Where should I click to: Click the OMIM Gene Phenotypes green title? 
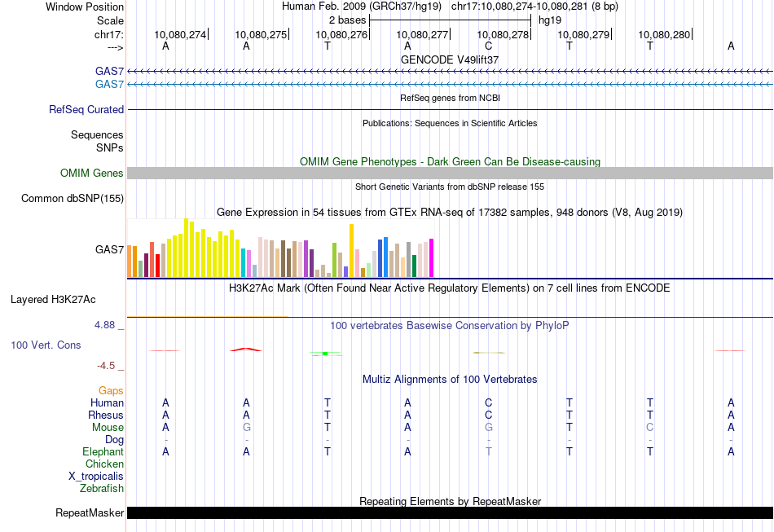click(x=450, y=162)
